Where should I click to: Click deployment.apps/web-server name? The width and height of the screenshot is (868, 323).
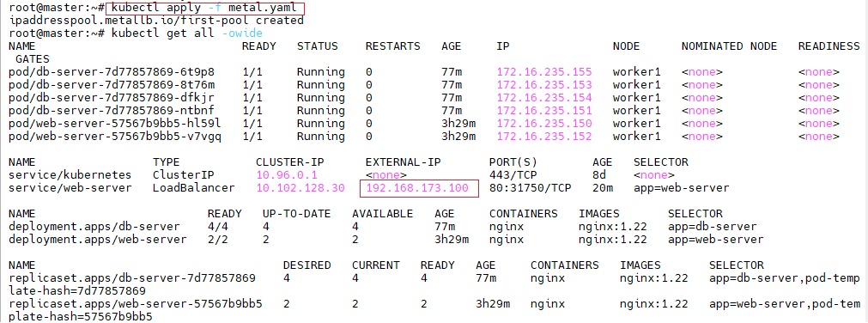pos(97,240)
